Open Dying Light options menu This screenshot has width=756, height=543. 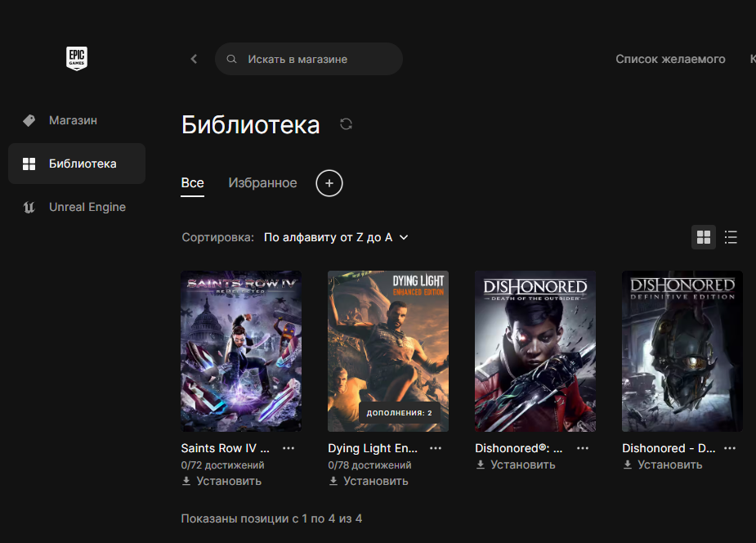[x=436, y=448]
